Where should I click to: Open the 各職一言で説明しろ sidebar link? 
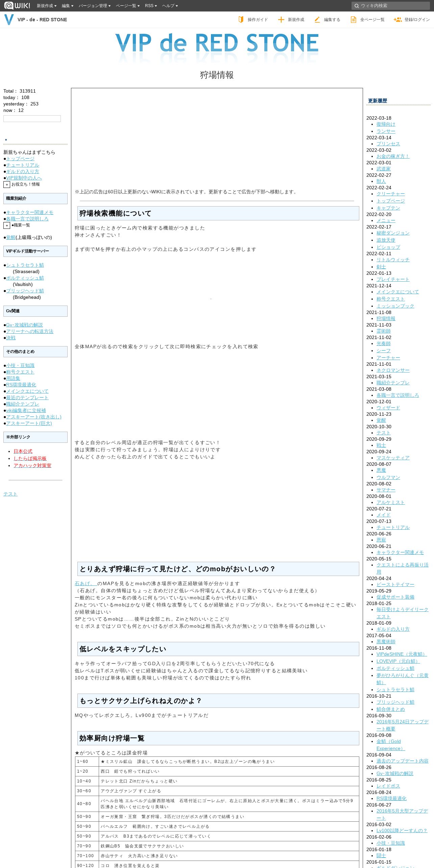(27, 219)
